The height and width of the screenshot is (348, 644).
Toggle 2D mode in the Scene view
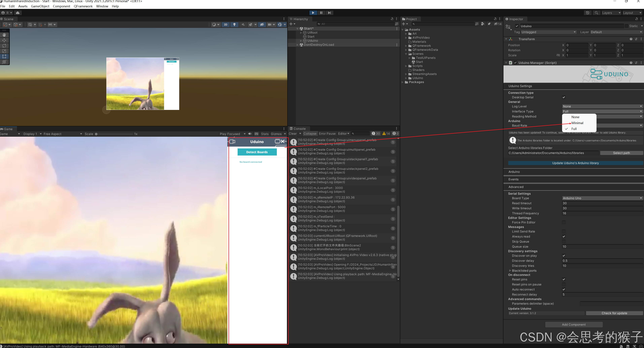point(225,24)
